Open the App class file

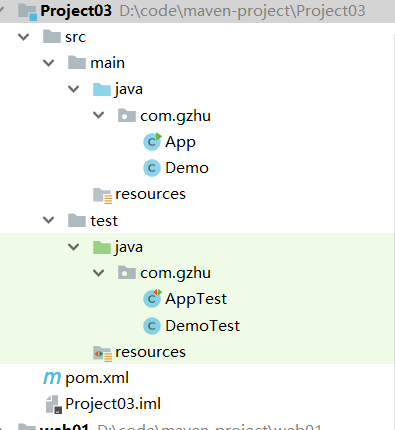(x=180, y=143)
